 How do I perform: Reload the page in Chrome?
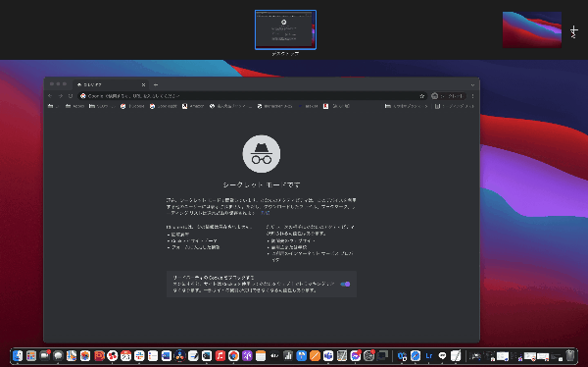(71, 96)
